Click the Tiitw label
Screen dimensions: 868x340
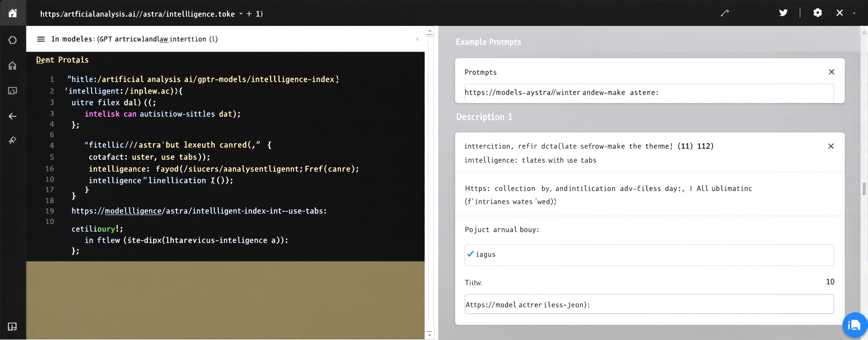473,283
